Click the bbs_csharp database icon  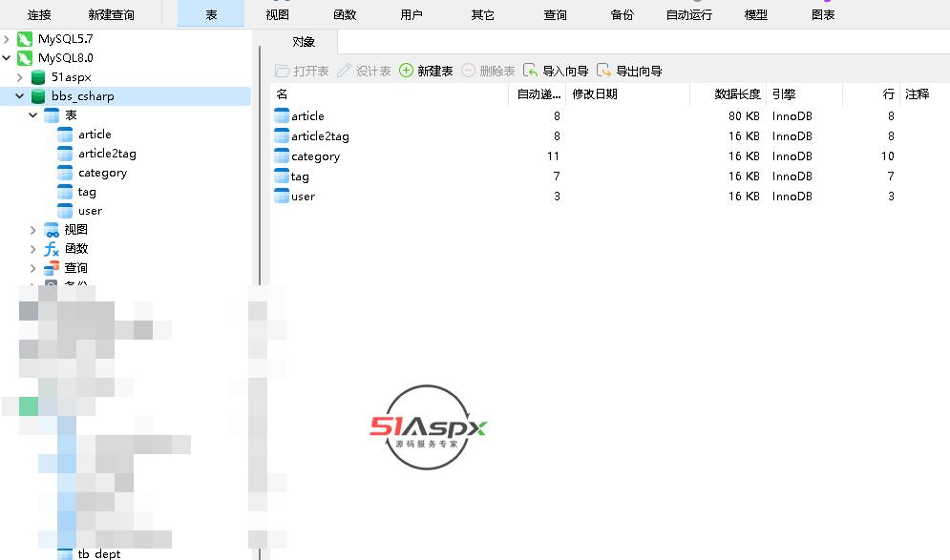(x=38, y=96)
